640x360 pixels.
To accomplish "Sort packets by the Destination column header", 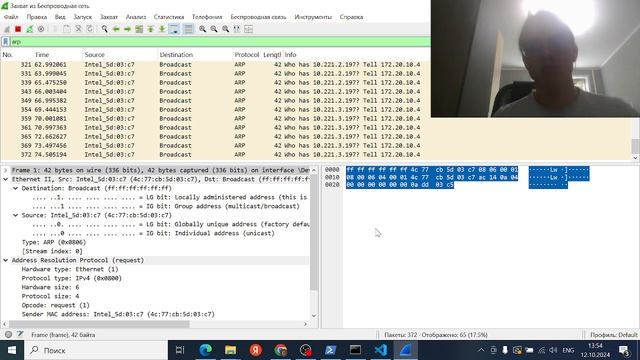I will click(195, 55).
